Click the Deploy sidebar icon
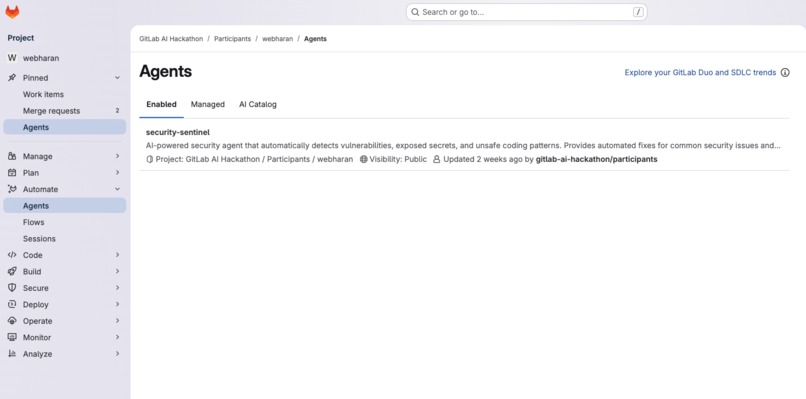The image size is (806, 399). pos(12,304)
